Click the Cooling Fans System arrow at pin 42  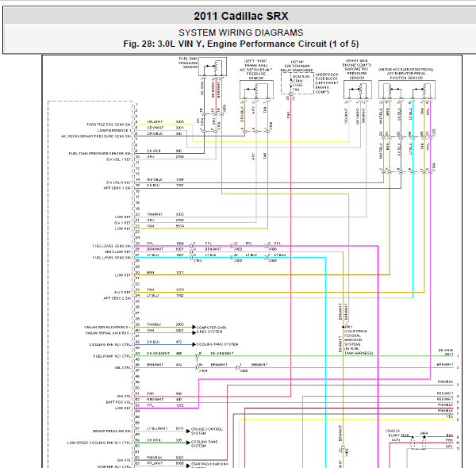coord(194,344)
